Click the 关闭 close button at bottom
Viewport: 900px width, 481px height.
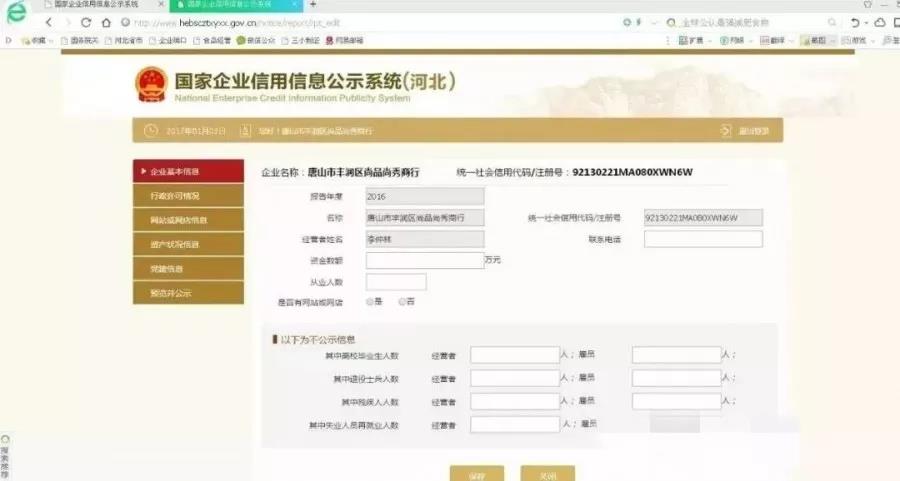coord(548,474)
